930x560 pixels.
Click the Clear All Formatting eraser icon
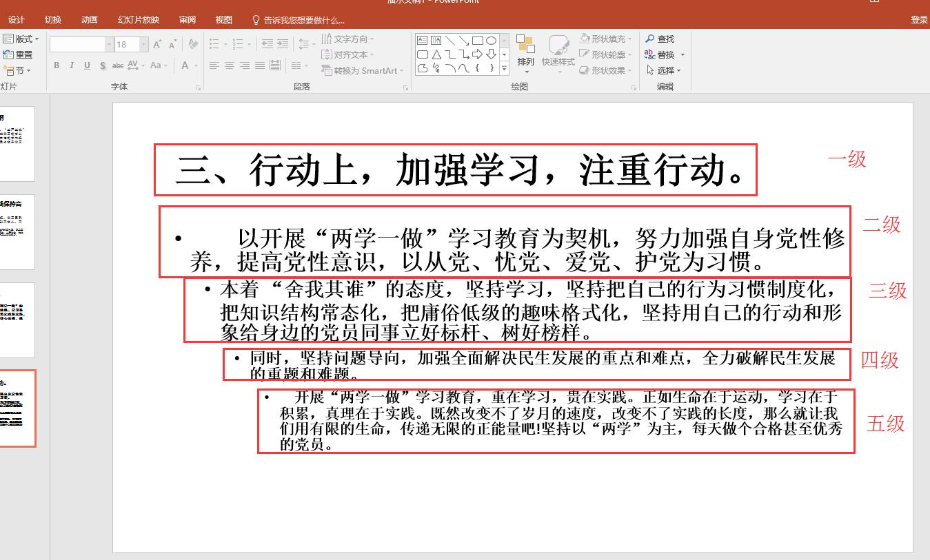click(194, 44)
